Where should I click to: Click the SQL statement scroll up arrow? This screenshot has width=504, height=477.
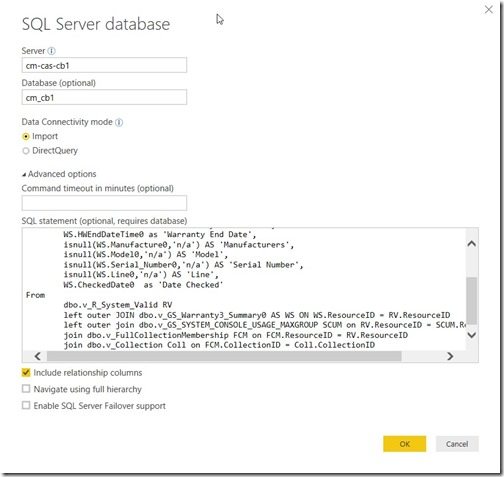coord(472,244)
